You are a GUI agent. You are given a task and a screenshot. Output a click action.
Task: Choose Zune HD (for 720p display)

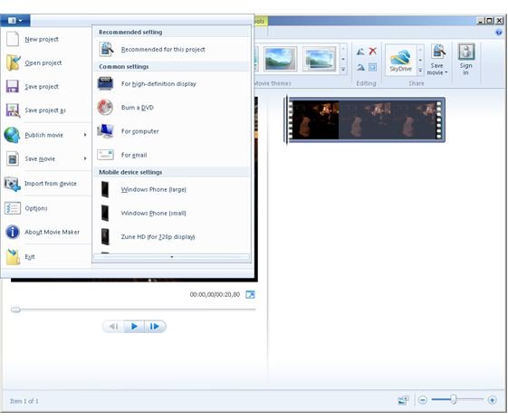[172, 237]
